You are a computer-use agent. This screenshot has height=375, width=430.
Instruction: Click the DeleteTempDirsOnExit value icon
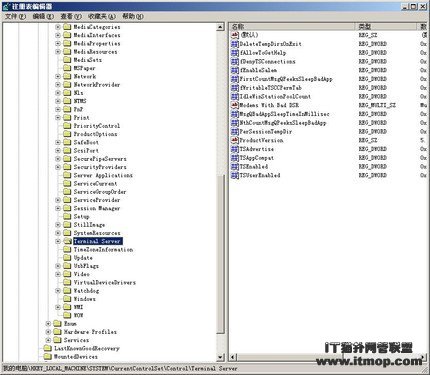pyautogui.click(x=235, y=44)
